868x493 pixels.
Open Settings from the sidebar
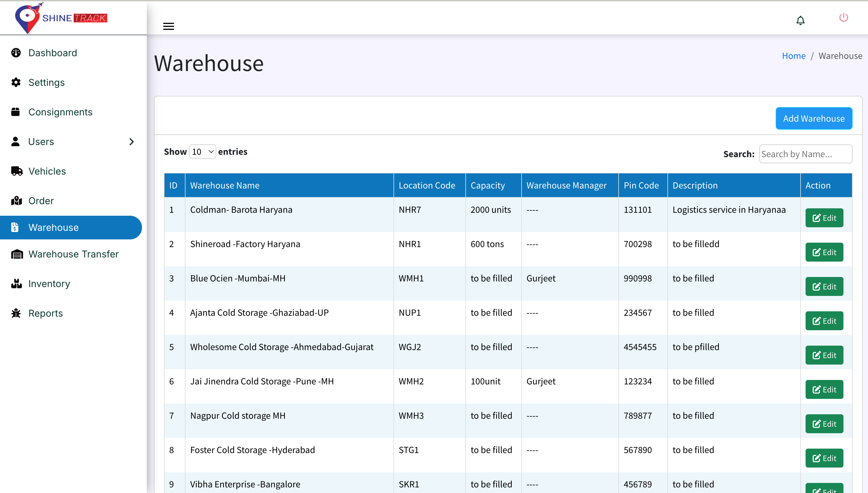[x=46, y=82]
